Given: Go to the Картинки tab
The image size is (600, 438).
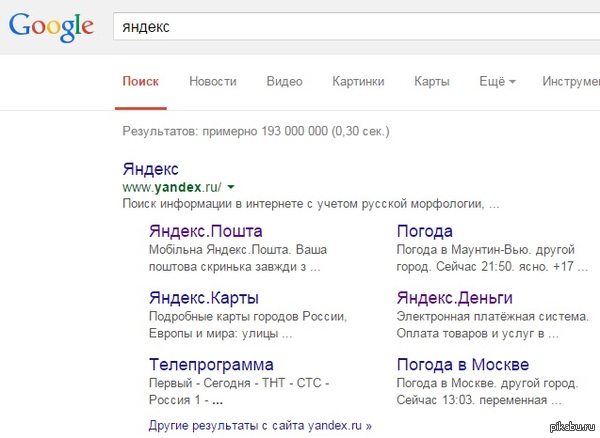Looking at the screenshot, I should [x=358, y=81].
